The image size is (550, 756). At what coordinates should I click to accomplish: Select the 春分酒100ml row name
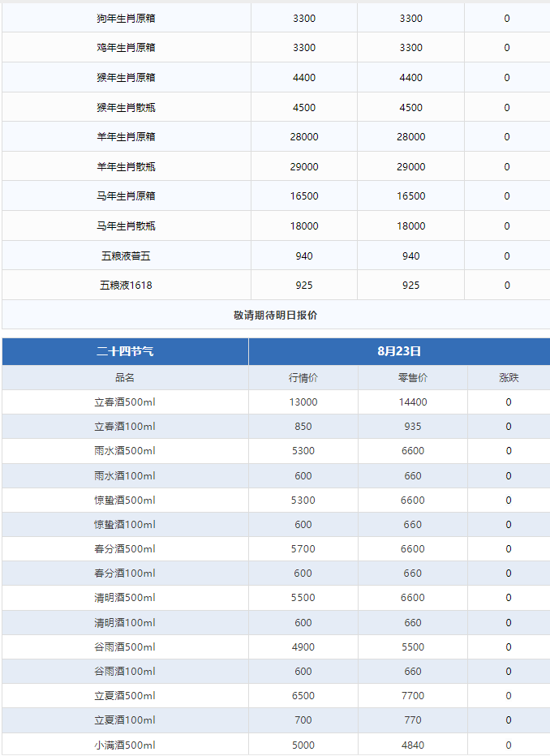point(125,573)
